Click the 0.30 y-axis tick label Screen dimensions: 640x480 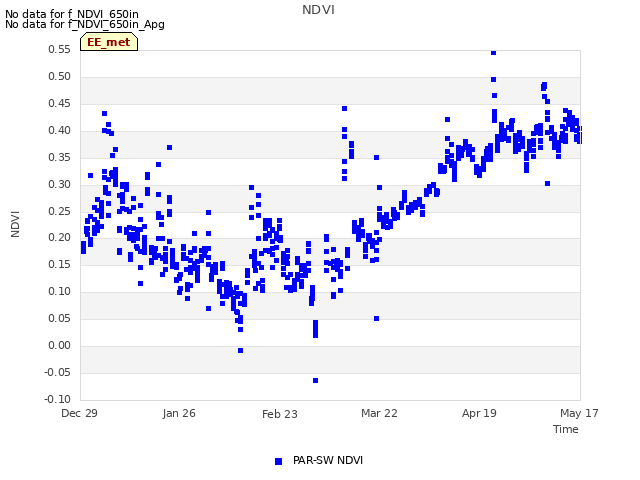pyautogui.click(x=60, y=184)
